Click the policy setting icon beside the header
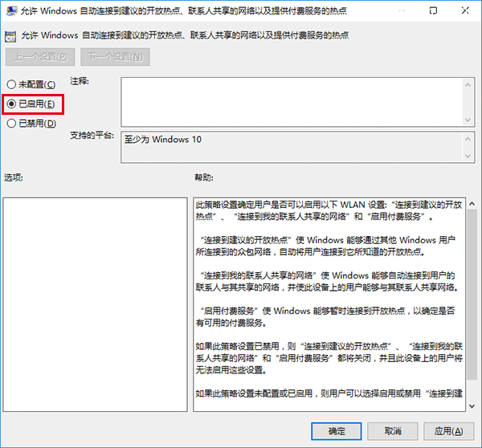The image size is (482, 448). [12, 37]
